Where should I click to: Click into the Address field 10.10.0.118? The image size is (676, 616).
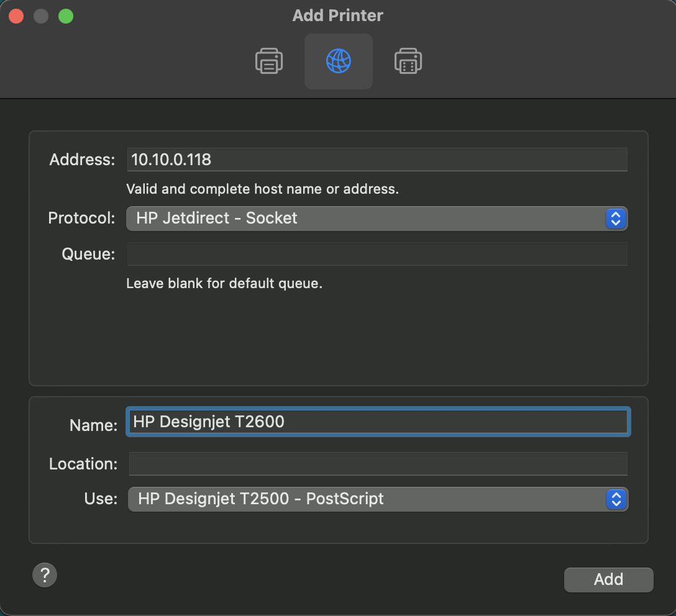pyautogui.click(x=377, y=160)
